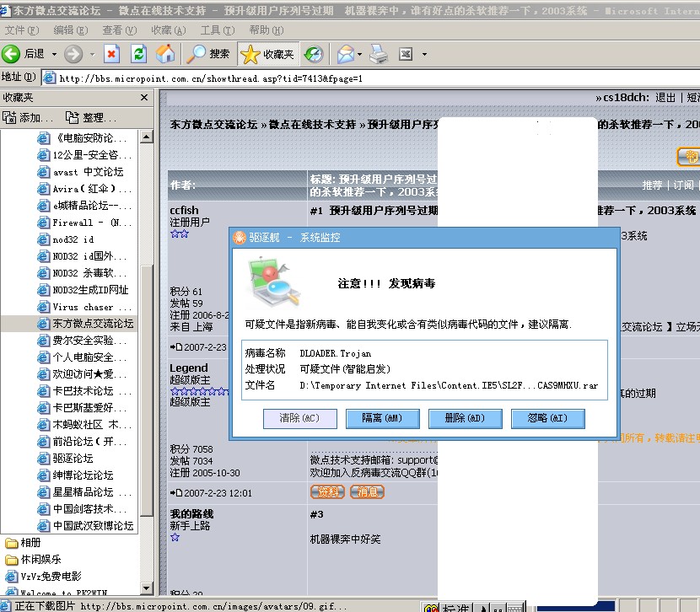Viewport: 700px width, 612px height.
Task: Click the Refresh page icon
Action: pyautogui.click(x=138, y=55)
